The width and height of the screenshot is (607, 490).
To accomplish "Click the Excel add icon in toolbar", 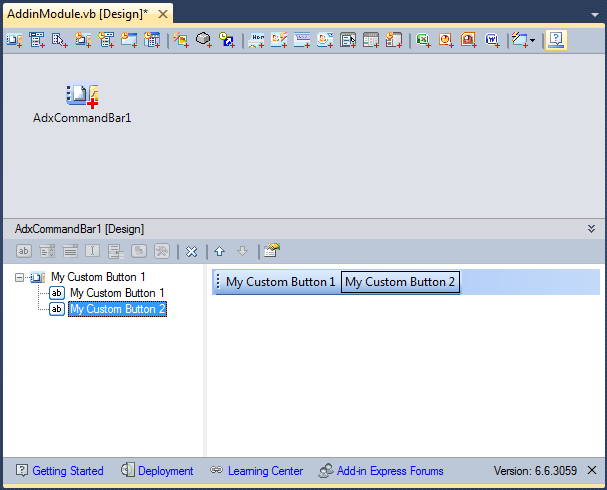I will click(x=423, y=40).
